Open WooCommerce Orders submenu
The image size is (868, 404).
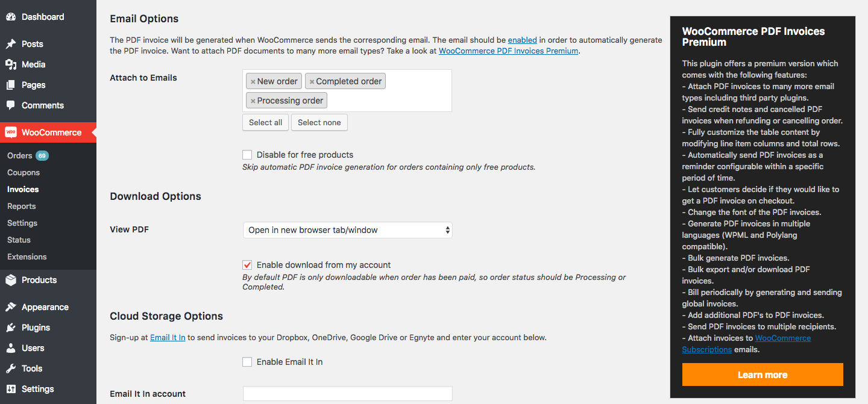(20, 155)
